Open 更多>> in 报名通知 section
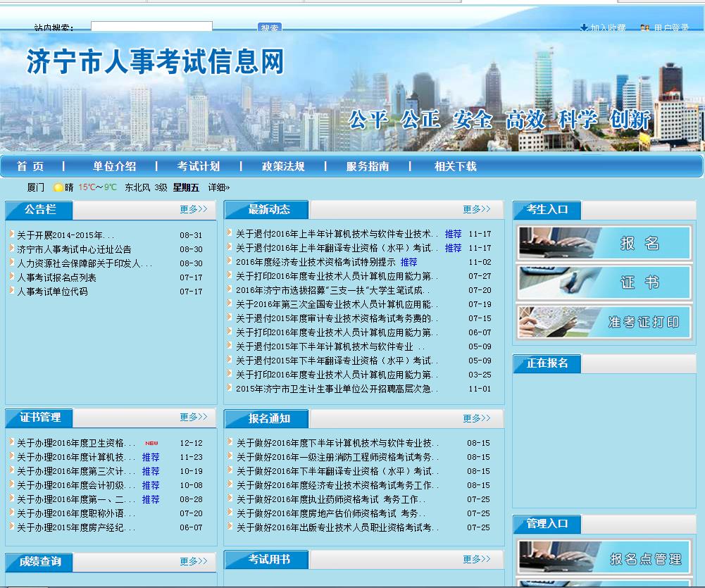Viewport: 705px width, 588px height. (477, 418)
